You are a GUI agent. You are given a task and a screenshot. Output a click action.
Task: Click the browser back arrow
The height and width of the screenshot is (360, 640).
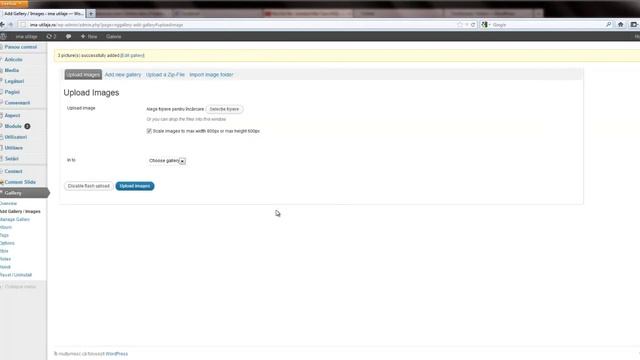pyautogui.click(x=2, y=24)
